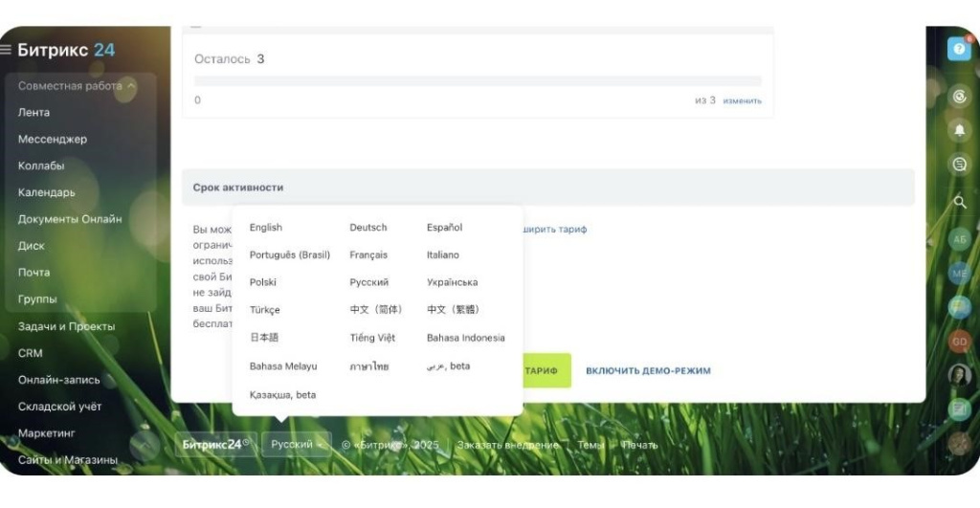Open the Заказать внедрение footer link
The height and width of the screenshot is (508, 980).
(507, 445)
